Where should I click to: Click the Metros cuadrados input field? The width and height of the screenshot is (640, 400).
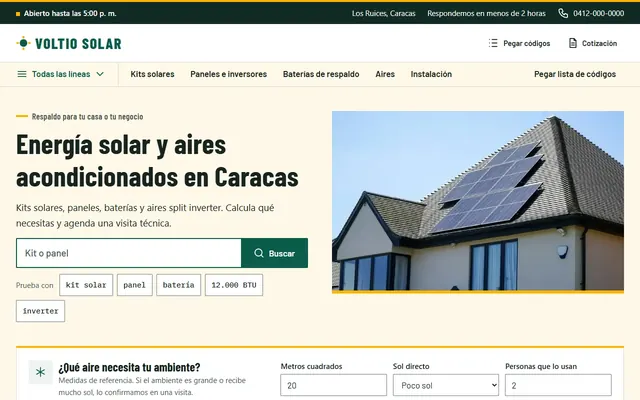pyautogui.click(x=333, y=385)
